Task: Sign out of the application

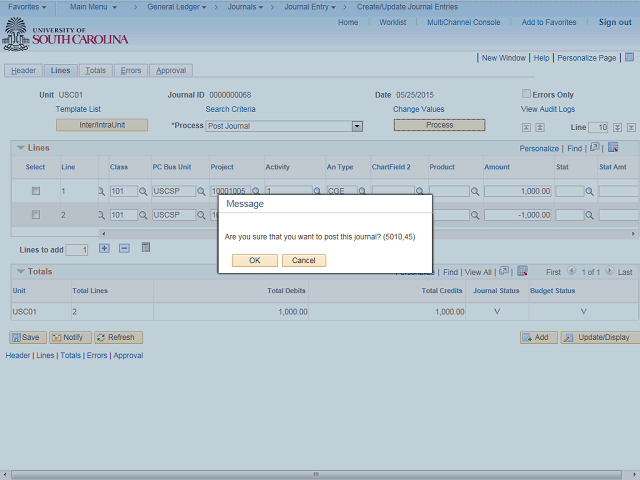Action: (615, 22)
